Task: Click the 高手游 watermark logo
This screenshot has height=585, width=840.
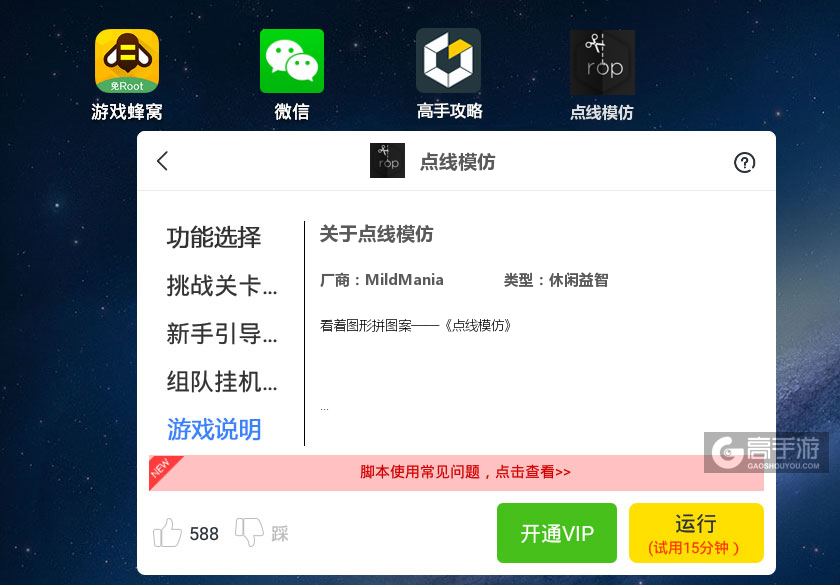Action: coord(766,453)
